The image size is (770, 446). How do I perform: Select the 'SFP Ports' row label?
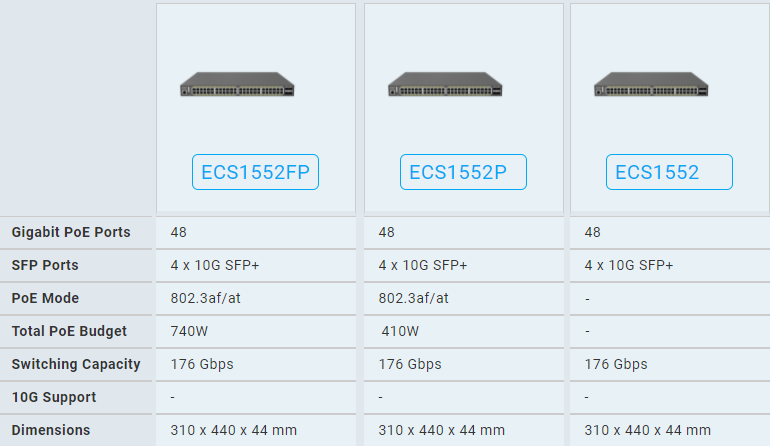(45, 265)
